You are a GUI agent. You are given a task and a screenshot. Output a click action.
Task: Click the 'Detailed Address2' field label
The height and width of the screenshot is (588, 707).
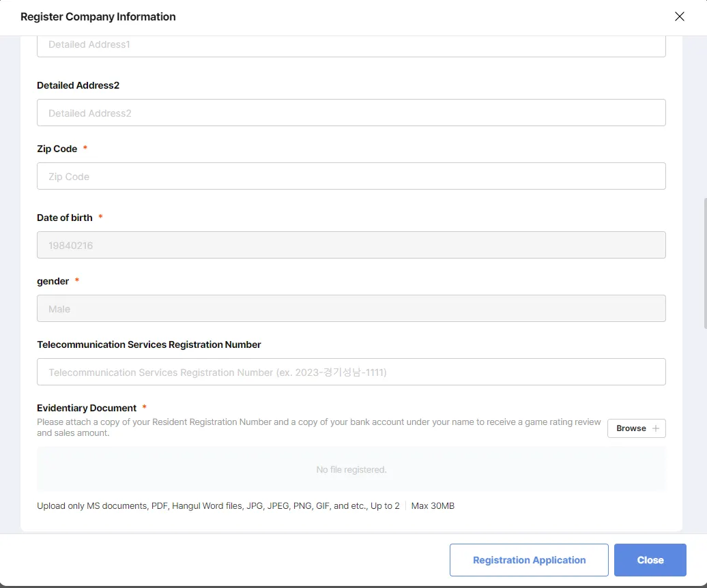tap(78, 85)
